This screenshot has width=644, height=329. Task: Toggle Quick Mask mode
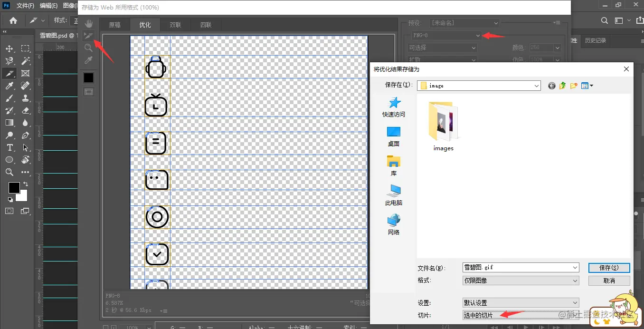coord(9,211)
